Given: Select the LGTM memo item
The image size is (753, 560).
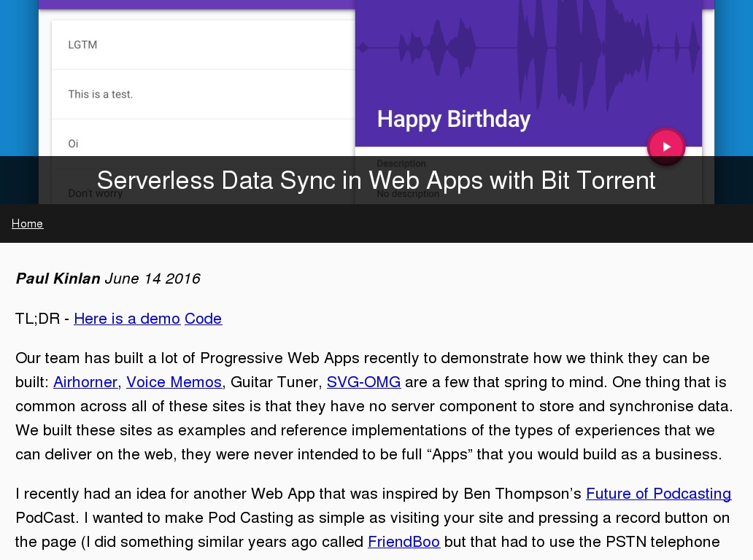Looking at the screenshot, I should pyautogui.click(x=203, y=45).
